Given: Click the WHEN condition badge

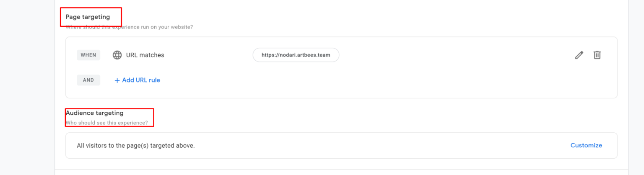Looking at the screenshot, I should pos(88,55).
